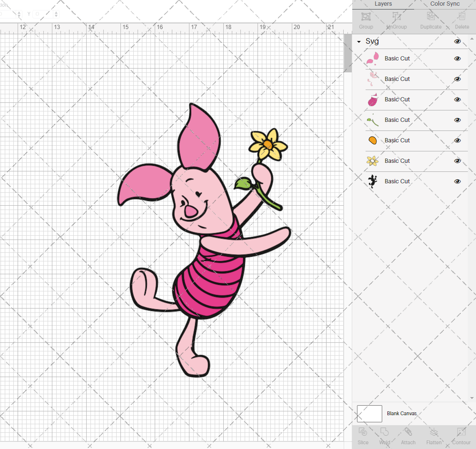Click the Group icon in Layers toolbar

click(x=366, y=17)
